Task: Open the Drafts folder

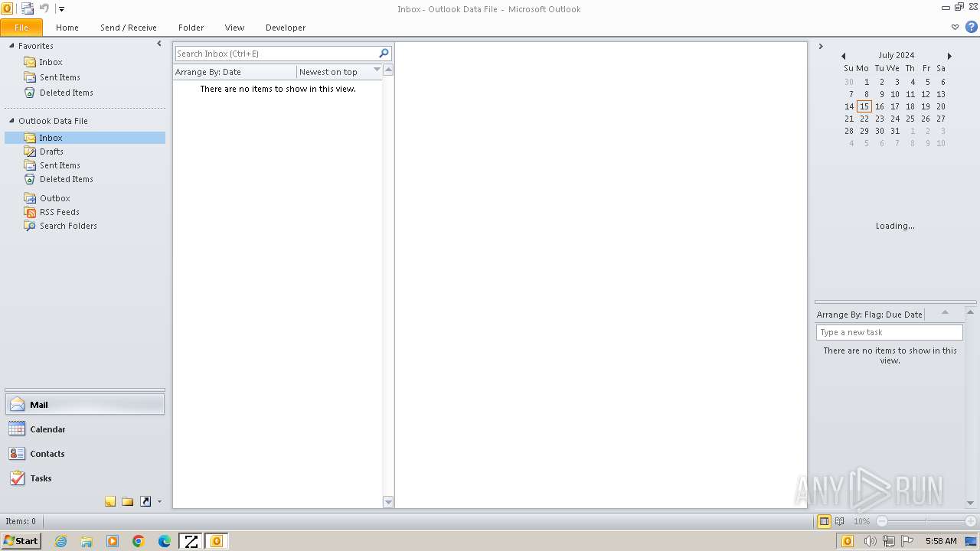Action: point(51,152)
